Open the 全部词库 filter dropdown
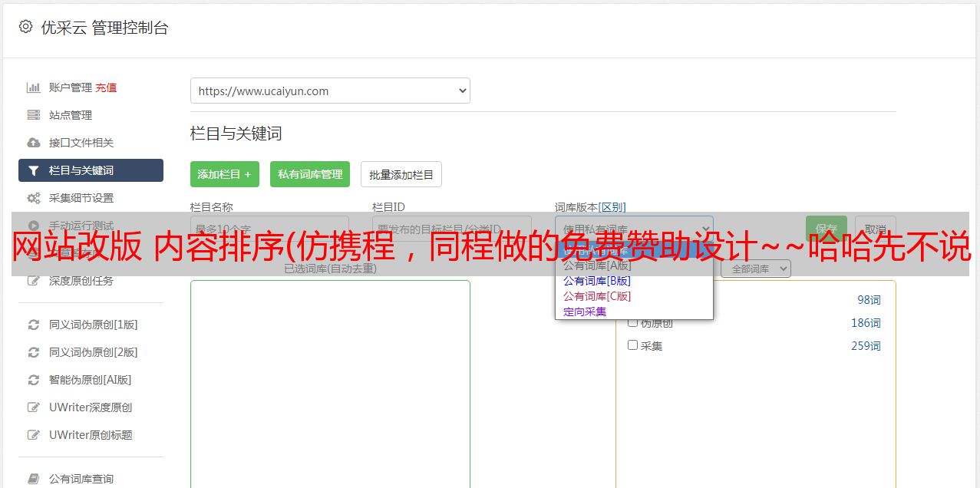 756,269
